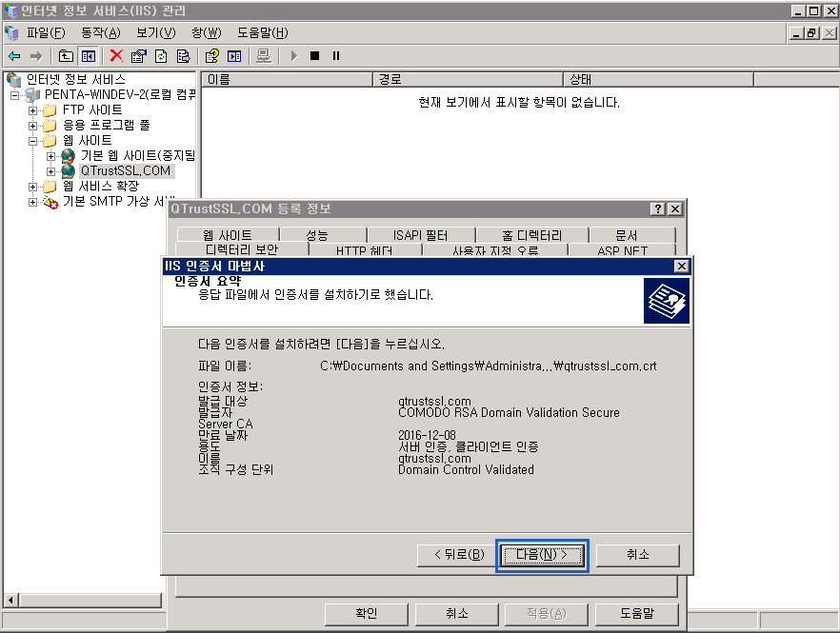The height and width of the screenshot is (633, 840).
Task: Click the Refresh toolbar icon
Action: pos(161,56)
